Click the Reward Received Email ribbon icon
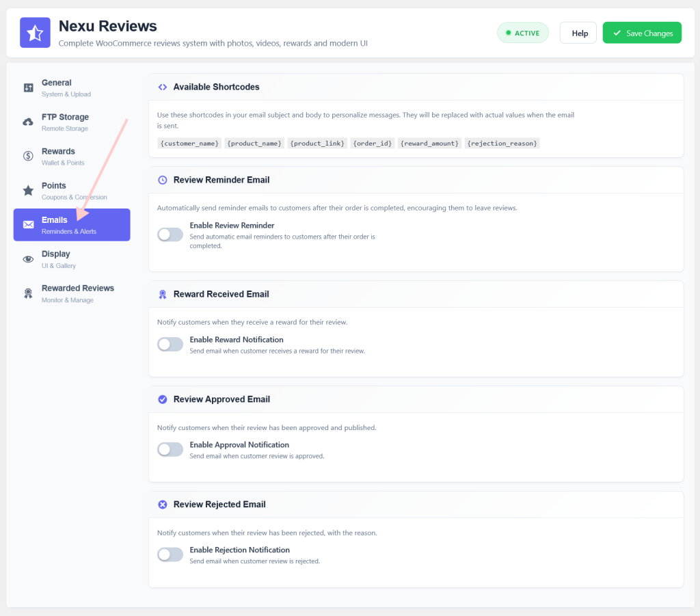 [163, 294]
